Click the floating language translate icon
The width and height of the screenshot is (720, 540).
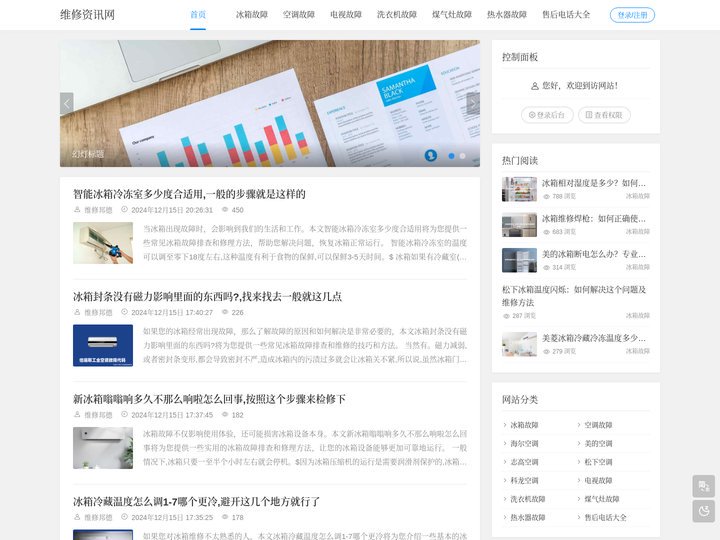point(704,486)
